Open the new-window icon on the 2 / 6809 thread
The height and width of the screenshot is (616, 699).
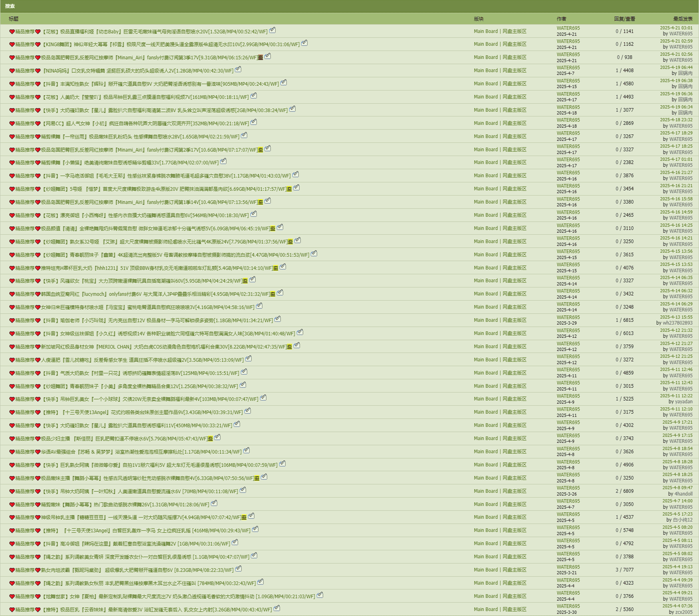tap(243, 490)
